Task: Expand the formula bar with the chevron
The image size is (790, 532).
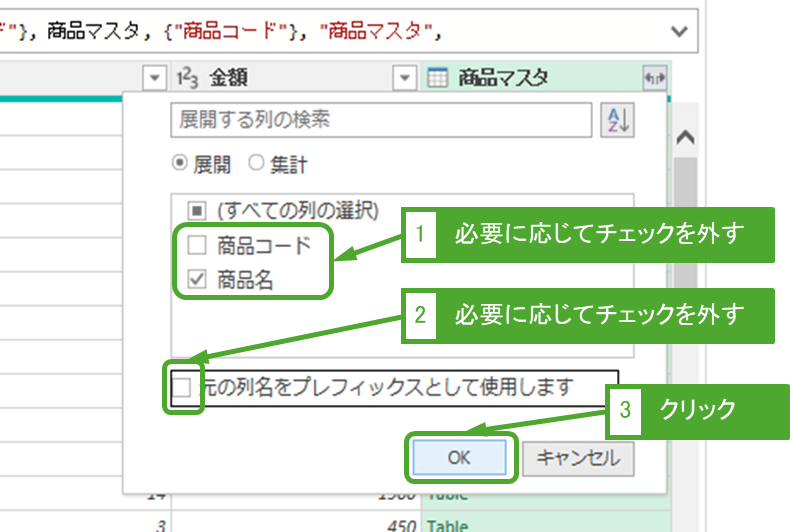Action: point(682,31)
